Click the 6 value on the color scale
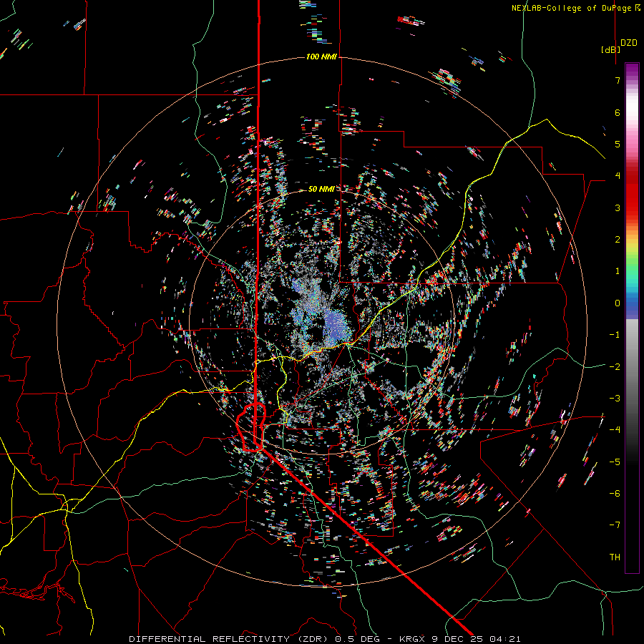The image size is (644, 644). [x=618, y=112]
